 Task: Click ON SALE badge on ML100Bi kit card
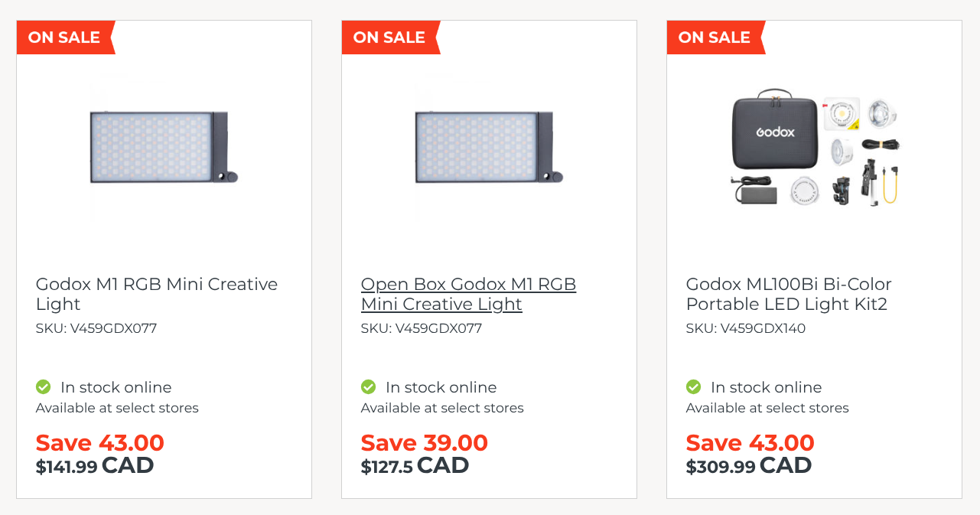pyautogui.click(x=716, y=37)
